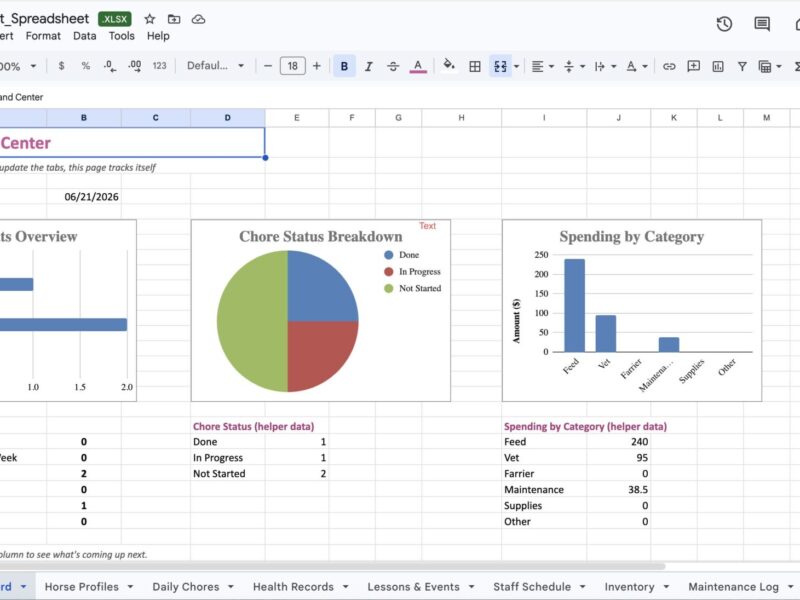Select the Feed amount 240 cell
Image resolution: width=800 pixels, height=600 pixels.
point(618,442)
